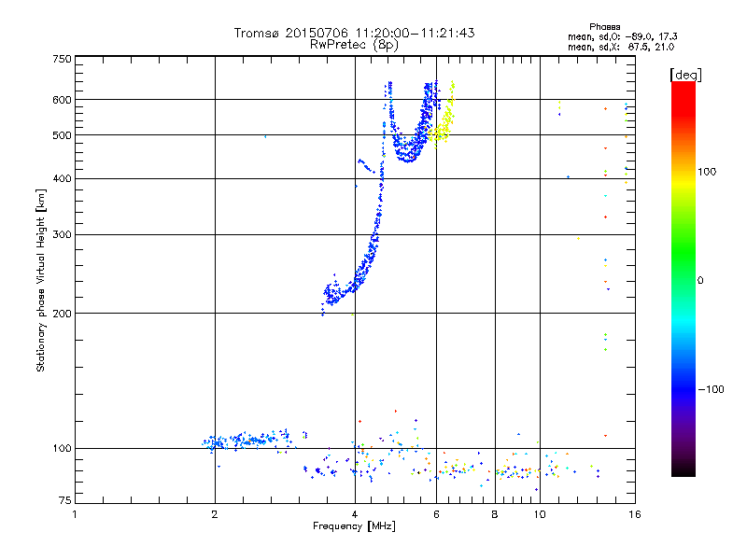747x560 pixels.
Task: Click the 'Frequency [MHz]' x-axis label
Action: [x=354, y=526]
